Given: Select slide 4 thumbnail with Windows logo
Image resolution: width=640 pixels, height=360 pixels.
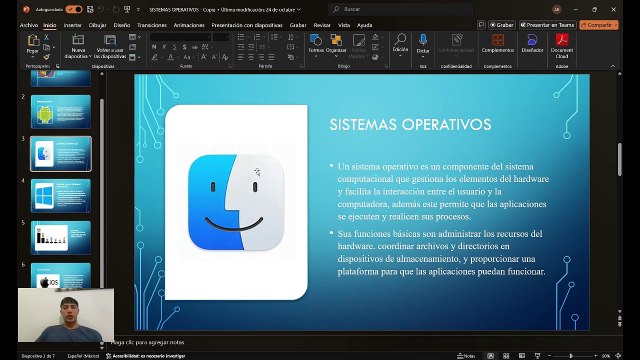Looking at the screenshot, I should 61,196.
